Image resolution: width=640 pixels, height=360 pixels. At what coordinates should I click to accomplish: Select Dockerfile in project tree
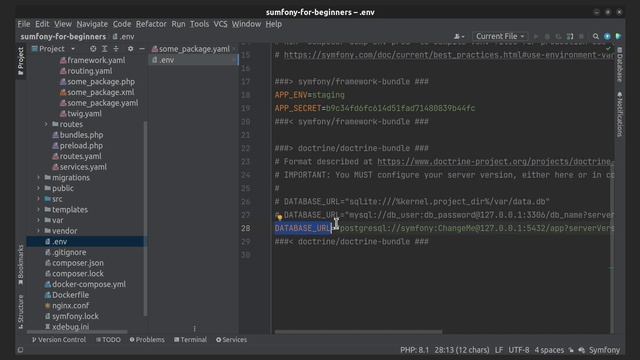click(x=66, y=295)
